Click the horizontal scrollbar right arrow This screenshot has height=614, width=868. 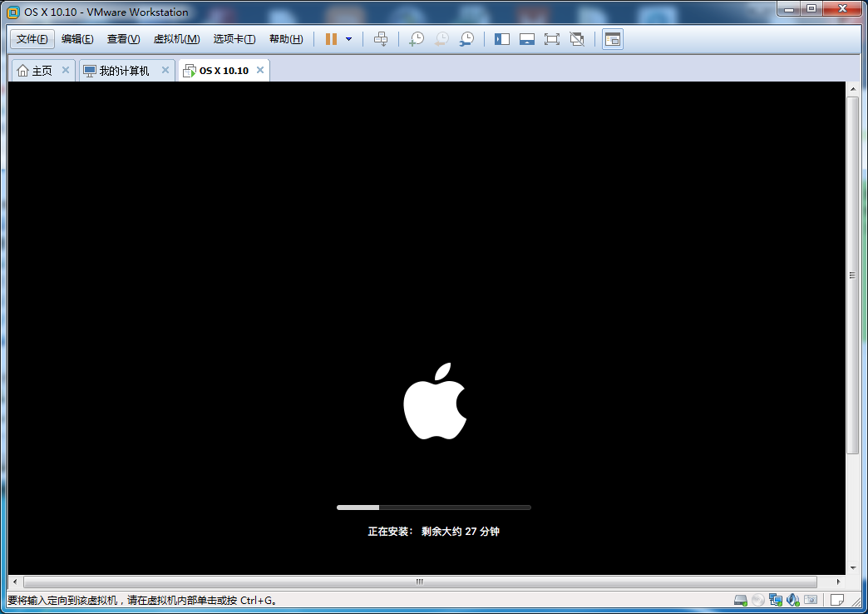[838, 582]
